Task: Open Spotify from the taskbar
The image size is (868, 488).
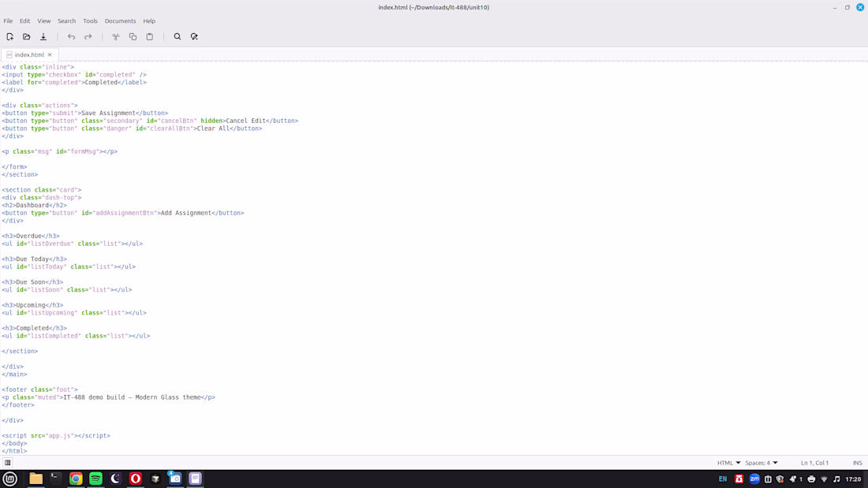Action: click(x=95, y=479)
